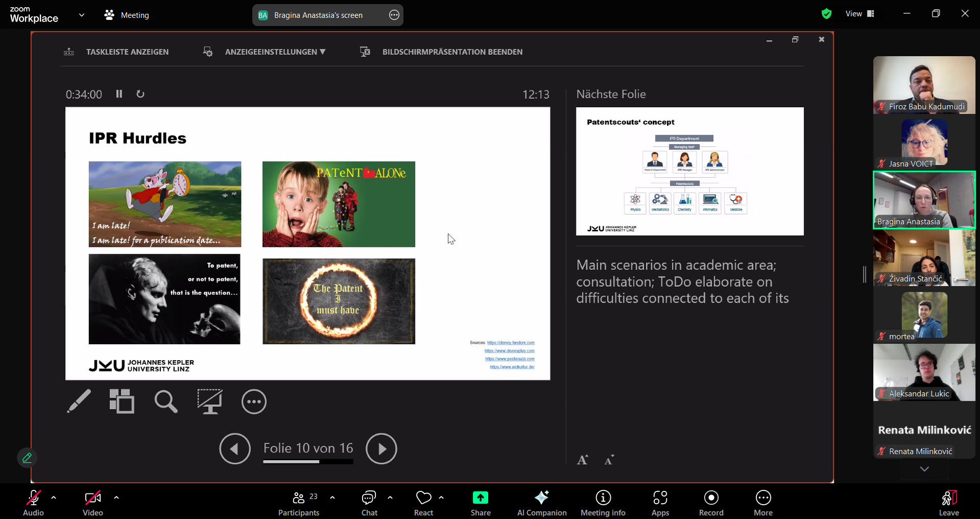The width and height of the screenshot is (980, 519).
Task: Open the disney.fandom.com source link
Action: tap(511, 343)
